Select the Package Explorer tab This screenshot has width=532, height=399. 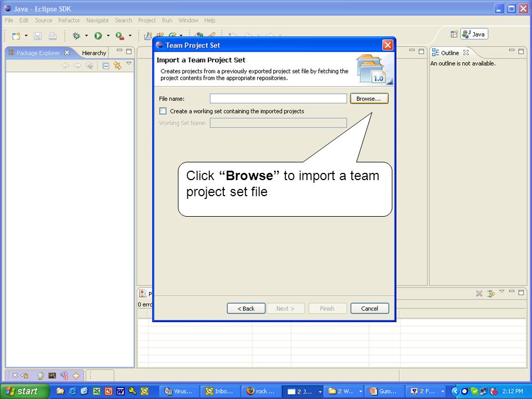(38, 53)
